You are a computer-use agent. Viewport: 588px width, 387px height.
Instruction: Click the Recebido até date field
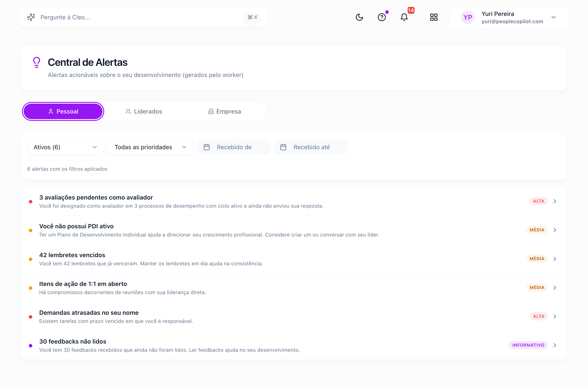coord(311,147)
